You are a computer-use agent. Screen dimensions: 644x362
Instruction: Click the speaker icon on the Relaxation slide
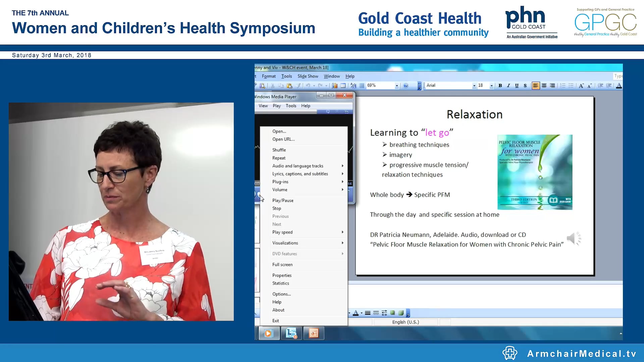point(574,238)
